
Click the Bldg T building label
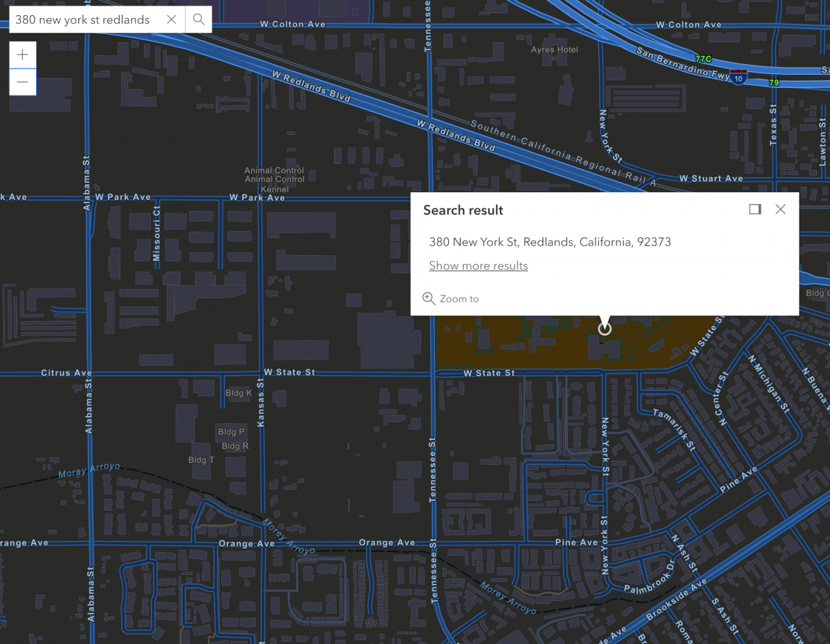pos(201,460)
